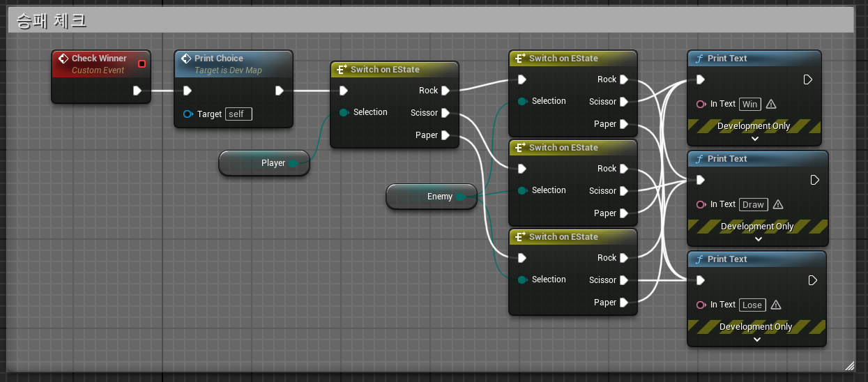868x382 pixels.
Task: Click Scissor output of Switch fed by Player's Rock
Action: pyautogui.click(x=624, y=102)
